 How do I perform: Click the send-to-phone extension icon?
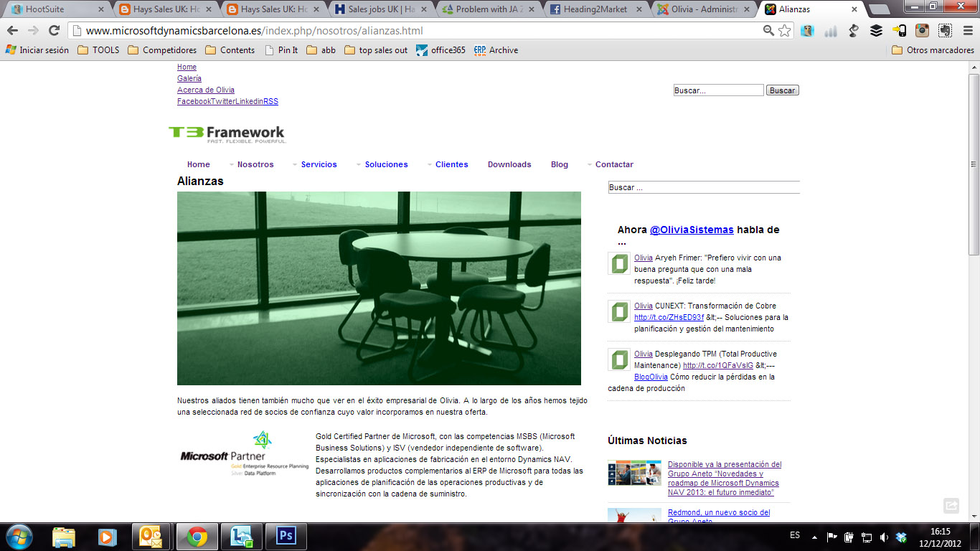pos(899,31)
